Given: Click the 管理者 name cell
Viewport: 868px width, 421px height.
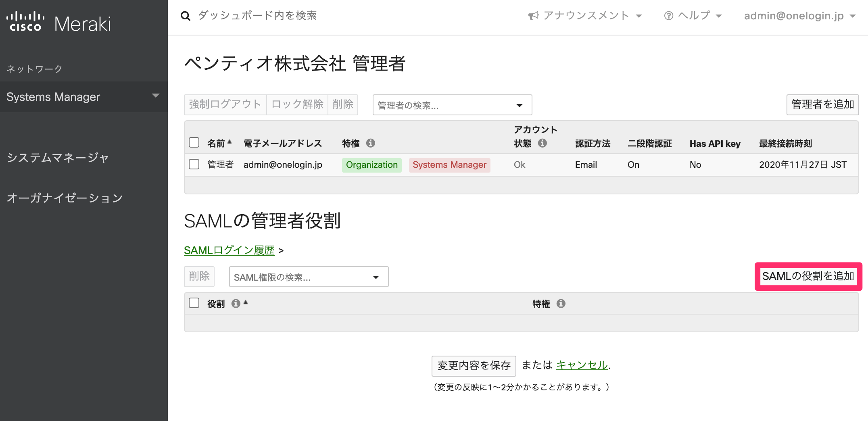Looking at the screenshot, I should pos(221,165).
